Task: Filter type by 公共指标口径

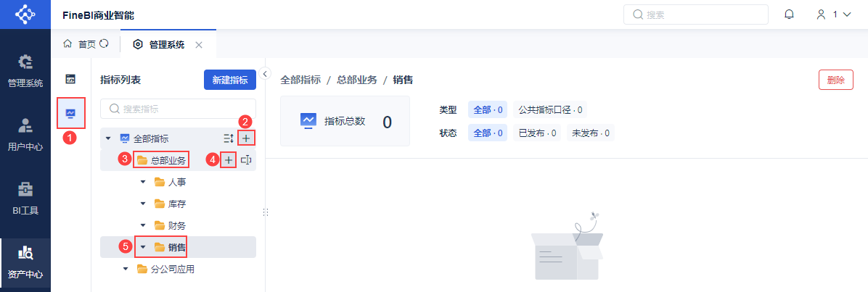Action: (549, 110)
